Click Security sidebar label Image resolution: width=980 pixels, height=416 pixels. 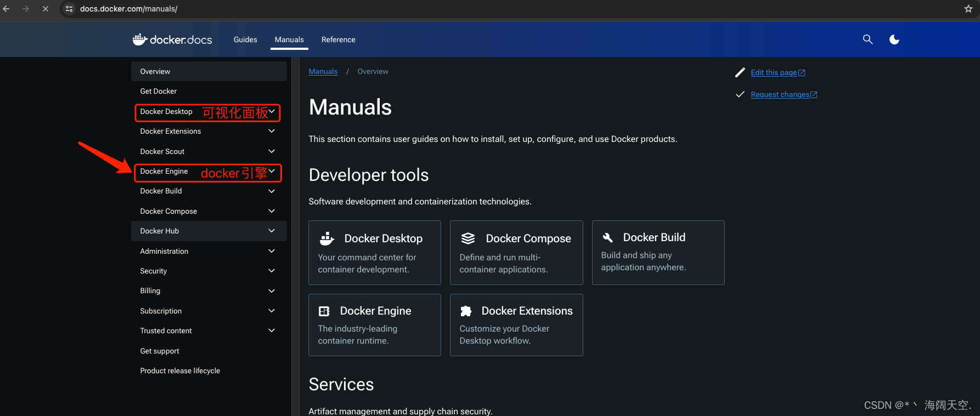pos(154,271)
